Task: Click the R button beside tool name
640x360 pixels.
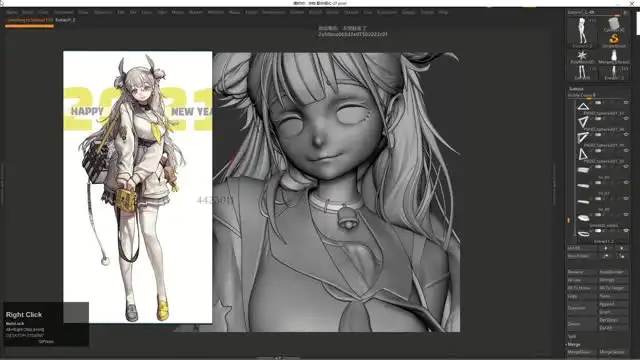Action: (x=625, y=13)
